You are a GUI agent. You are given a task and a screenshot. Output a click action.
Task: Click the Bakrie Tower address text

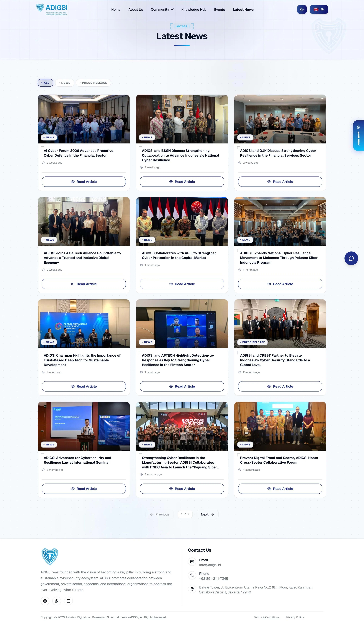[256, 590]
